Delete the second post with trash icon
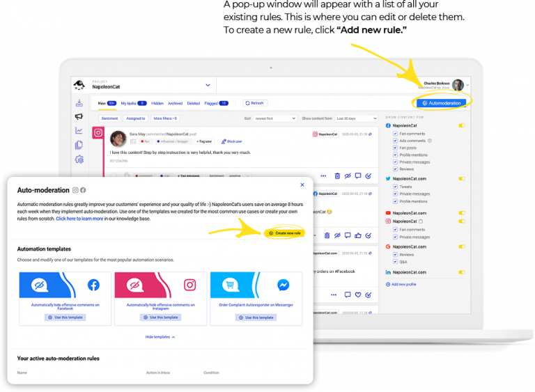The image size is (535, 392). click(x=327, y=235)
